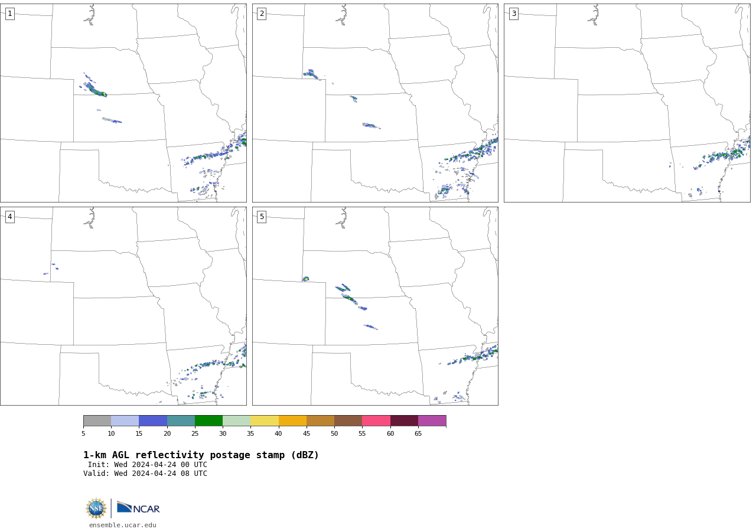Image resolution: width=756 pixels, height=532 pixels.
Task: Open ensemble member 5 reflectivity map
Action: [x=375, y=306]
